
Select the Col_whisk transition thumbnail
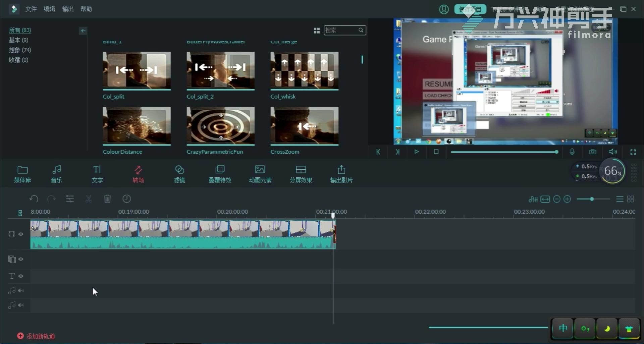point(305,71)
